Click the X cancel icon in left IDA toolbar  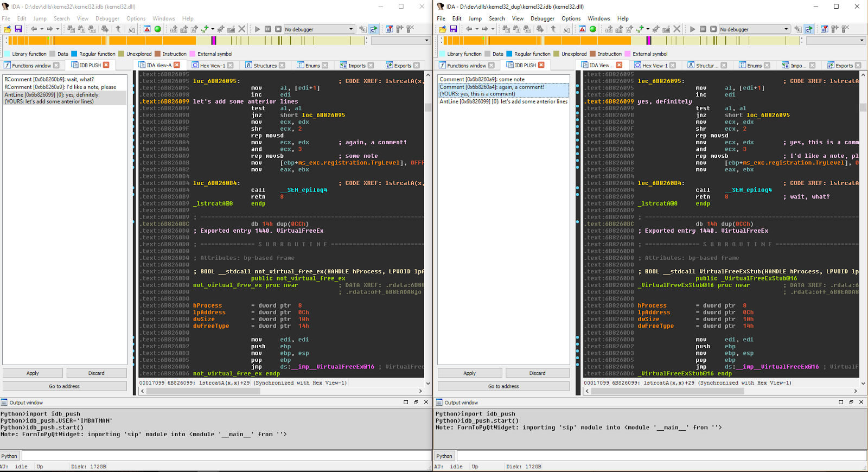[242, 29]
